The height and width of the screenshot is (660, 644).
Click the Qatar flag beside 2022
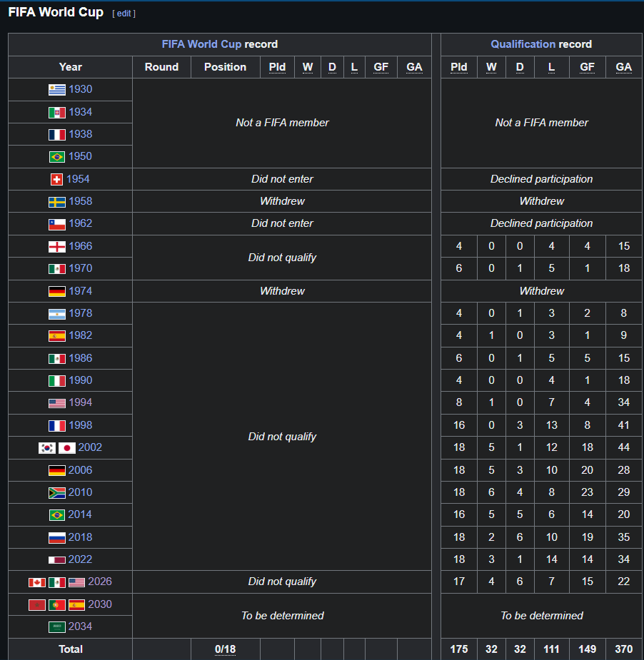click(57, 560)
